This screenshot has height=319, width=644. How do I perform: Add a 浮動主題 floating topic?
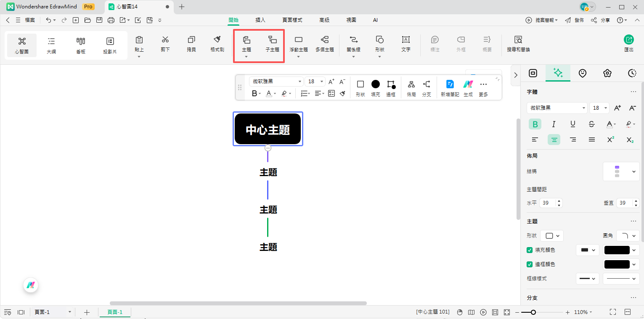(x=299, y=44)
